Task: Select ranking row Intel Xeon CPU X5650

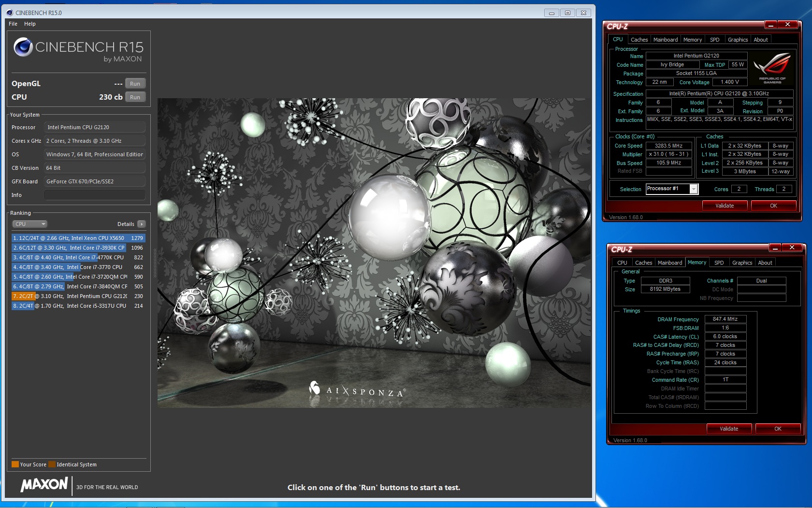Action: point(78,238)
